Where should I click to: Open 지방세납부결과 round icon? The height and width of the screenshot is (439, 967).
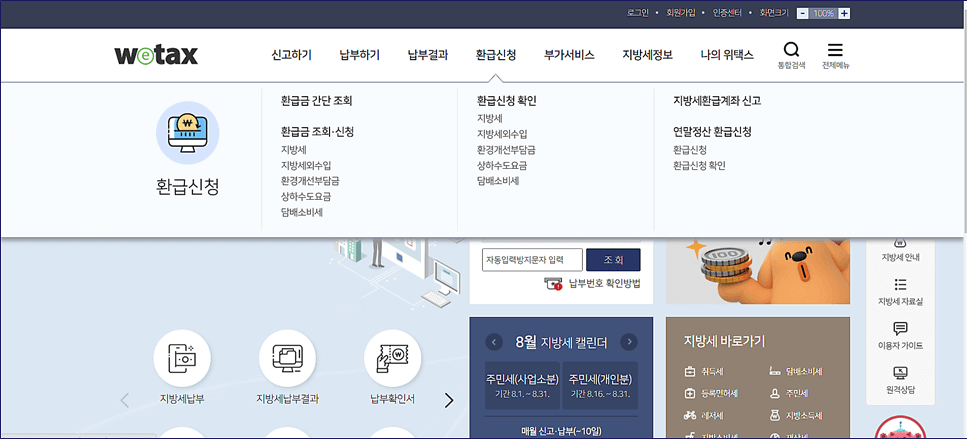[287, 358]
